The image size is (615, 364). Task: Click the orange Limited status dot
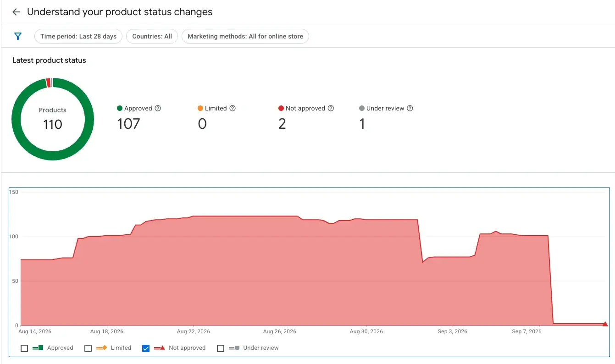pyautogui.click(x=200, y=109)
